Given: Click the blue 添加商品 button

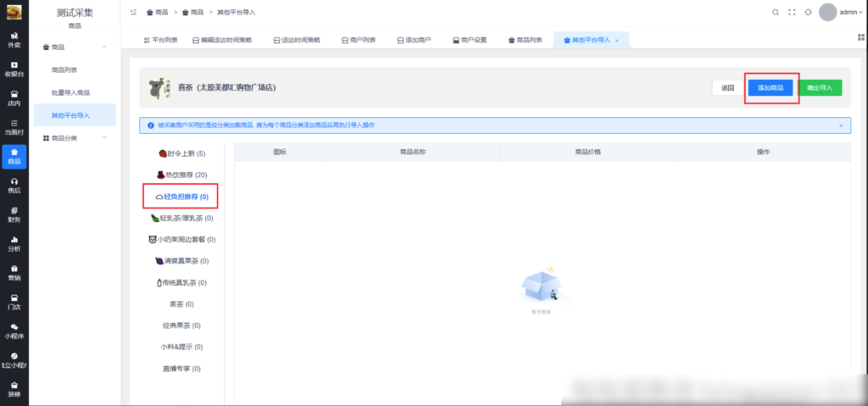Looking at the screenshot, I should 771,88.
